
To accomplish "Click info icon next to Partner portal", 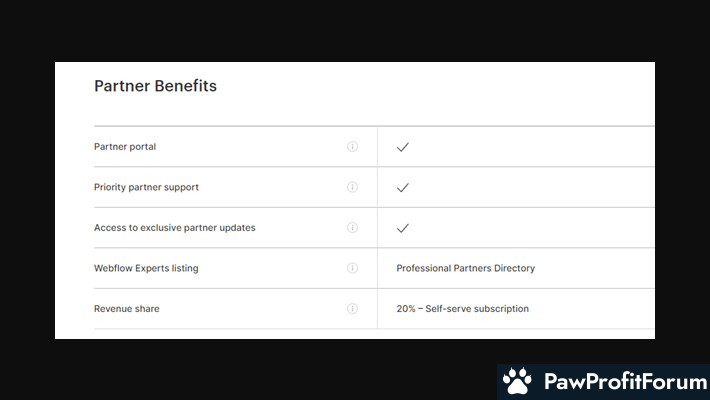I will point(352,147).
